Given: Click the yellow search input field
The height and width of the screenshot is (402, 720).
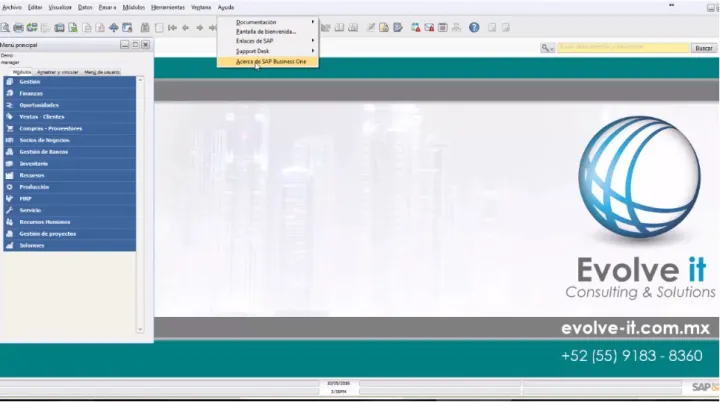Looking at the screenshot, I should point(622,47).
